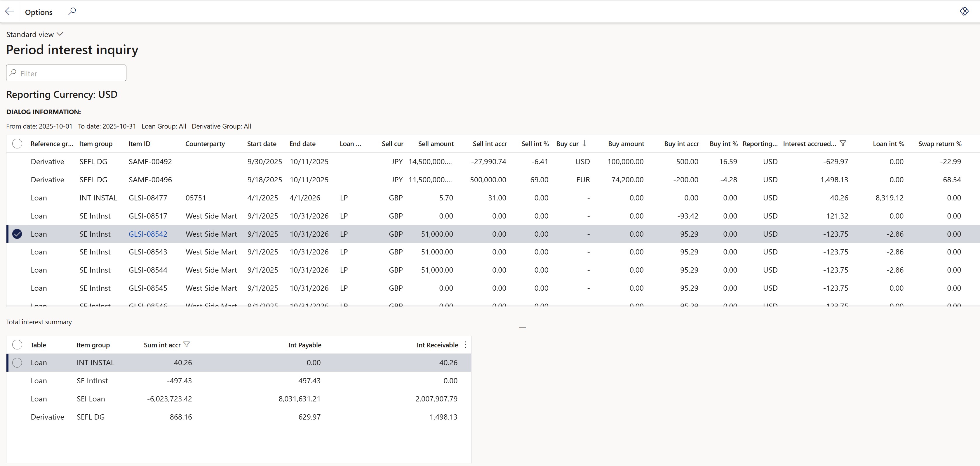Screen dimensions: 980x466
Task: Click the Int Payable column header
Action: pos(304,345)
